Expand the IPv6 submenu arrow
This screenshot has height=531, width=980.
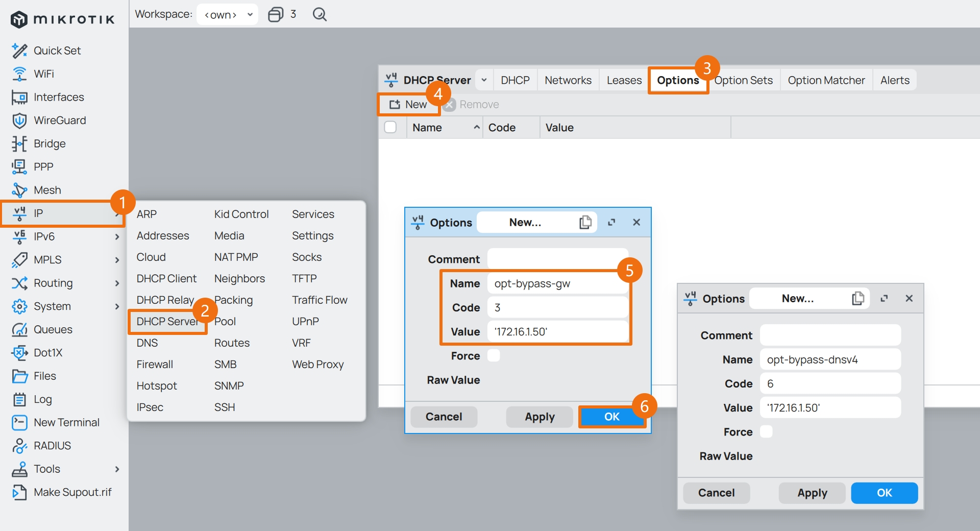[x=117, y=236]
